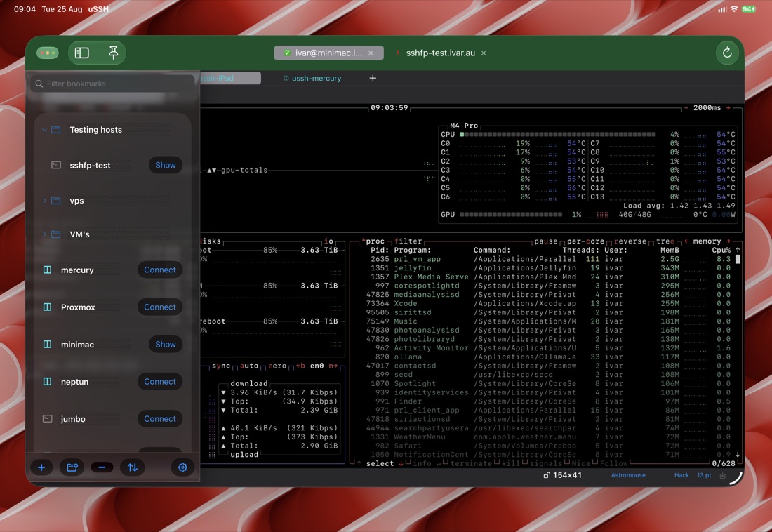Select the ussh-mercury tab

pyautogui.click(x=312, y=78)
